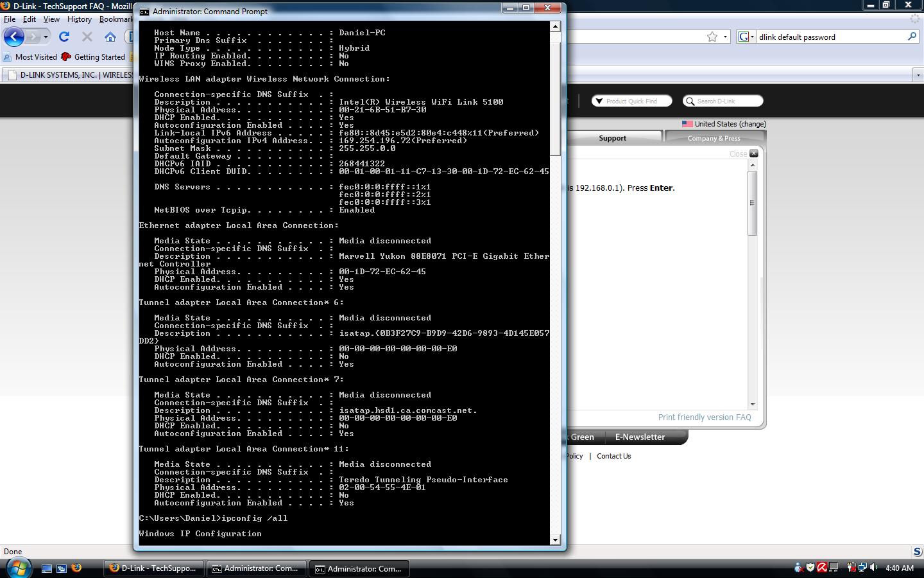Click the Firefox status bar S icon

tap(918, 552)
